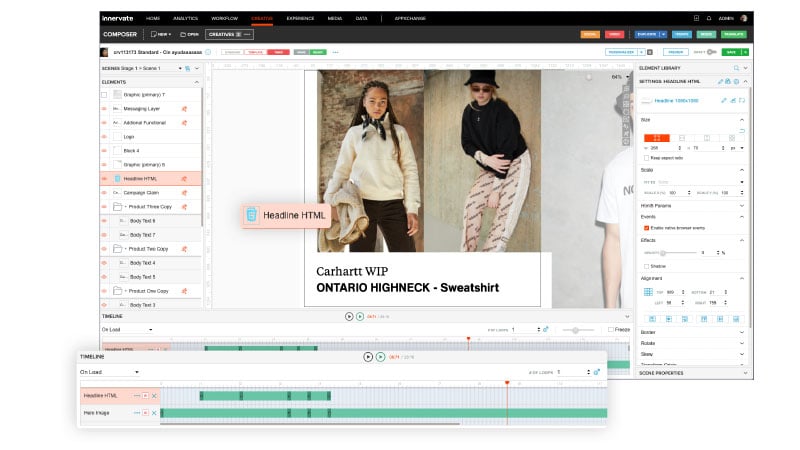Toggle visibility eye for Campaign Claim layer
Image resolution: width=800 pixels, height=450 pixels.
[x=104, y=192]
